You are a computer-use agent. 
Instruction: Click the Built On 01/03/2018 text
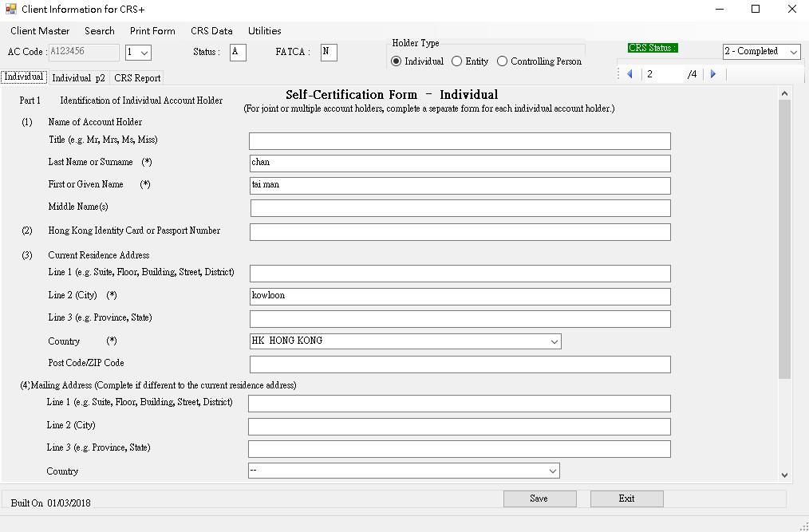click(x=50, y=503)
